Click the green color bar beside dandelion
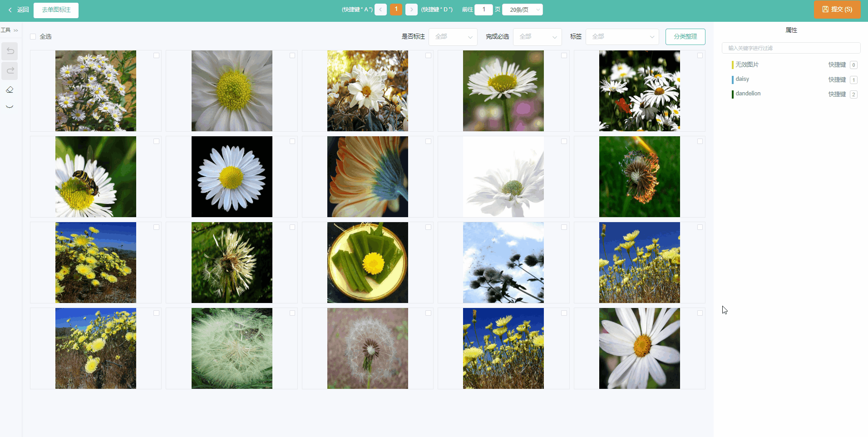This screenshot has width=868, height=437. (733, 94)
